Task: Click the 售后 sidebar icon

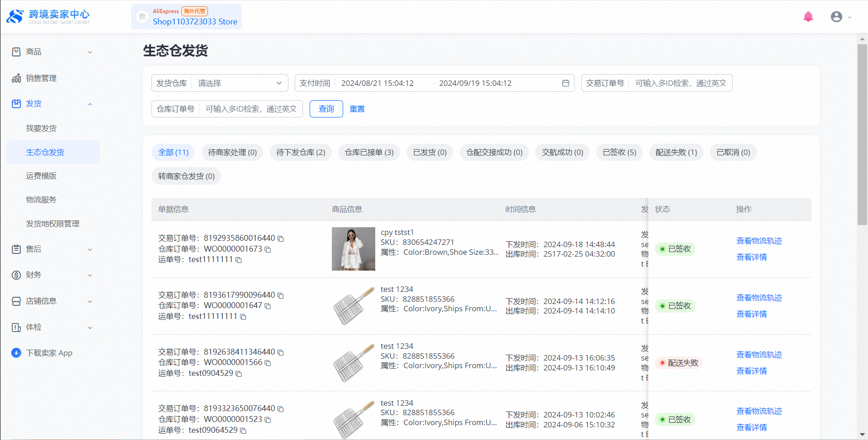Action: point(16,249)
